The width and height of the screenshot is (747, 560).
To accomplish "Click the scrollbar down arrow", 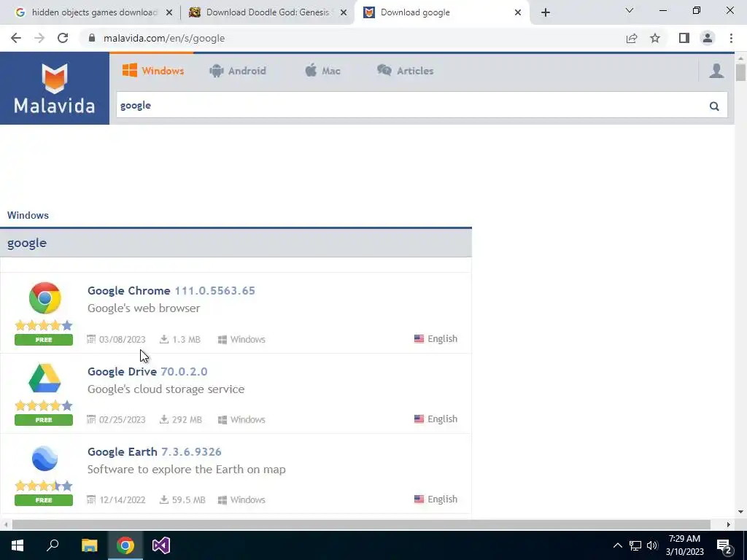I will pos(740,512).
